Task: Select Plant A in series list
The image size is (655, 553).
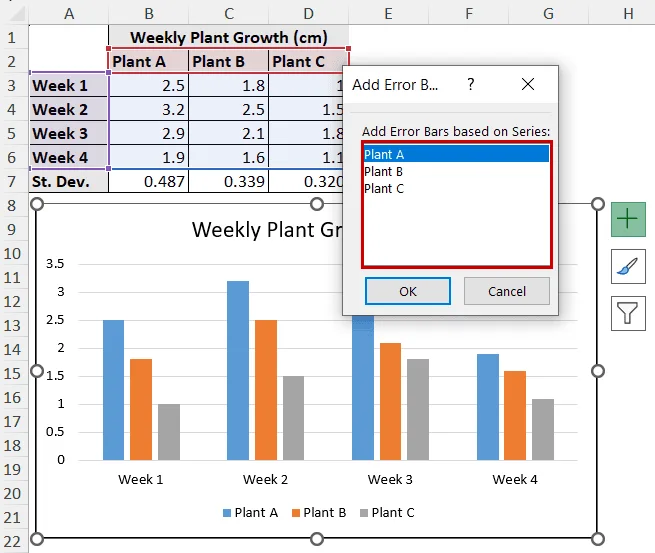Action: click(x=456, y=154)
